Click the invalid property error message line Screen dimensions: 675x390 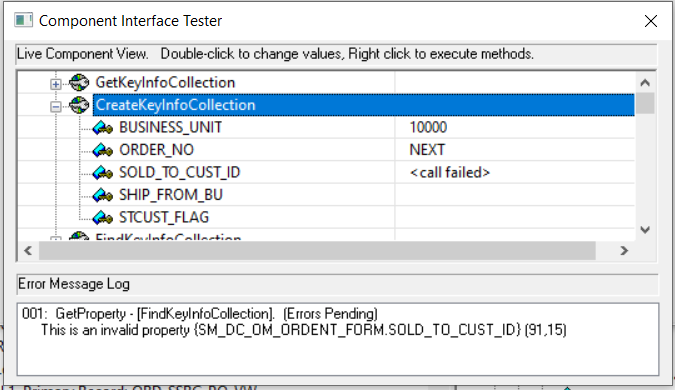(303, 330)
